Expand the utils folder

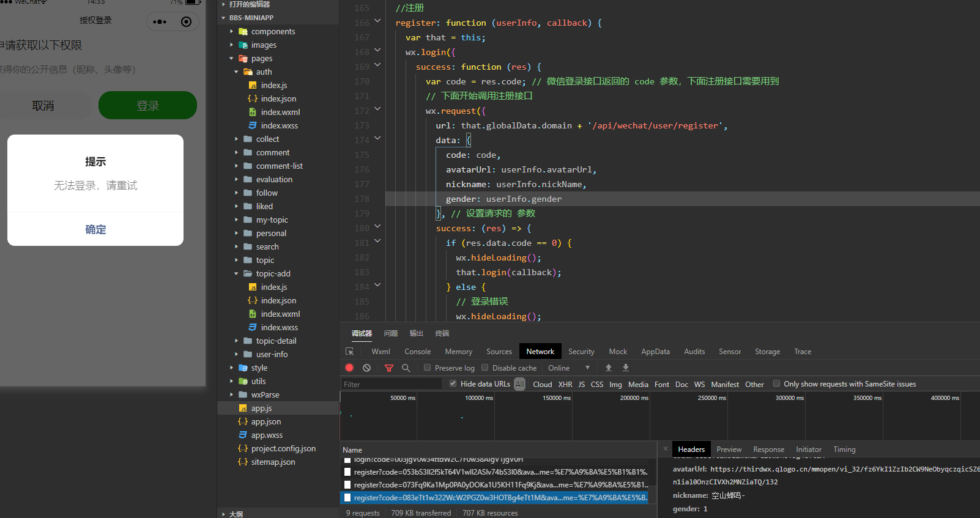point(231,382)
